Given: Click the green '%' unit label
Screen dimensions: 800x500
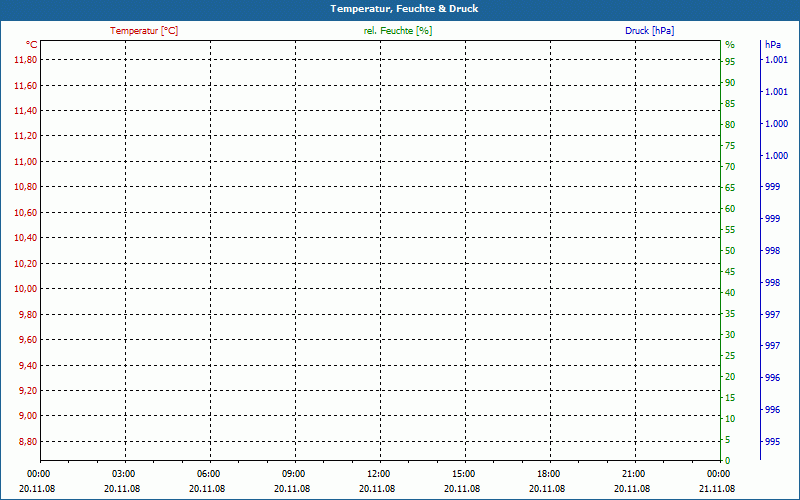Looking at the screenshot, I should (730, 45).
